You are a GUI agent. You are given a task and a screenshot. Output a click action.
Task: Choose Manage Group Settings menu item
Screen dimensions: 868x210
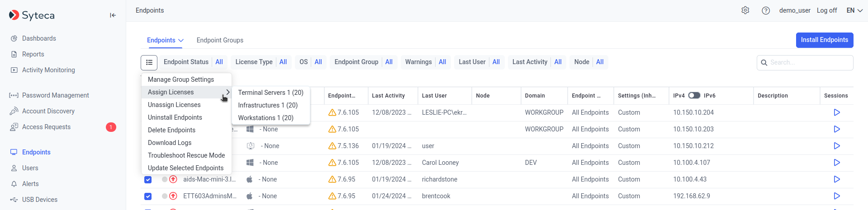186,79
